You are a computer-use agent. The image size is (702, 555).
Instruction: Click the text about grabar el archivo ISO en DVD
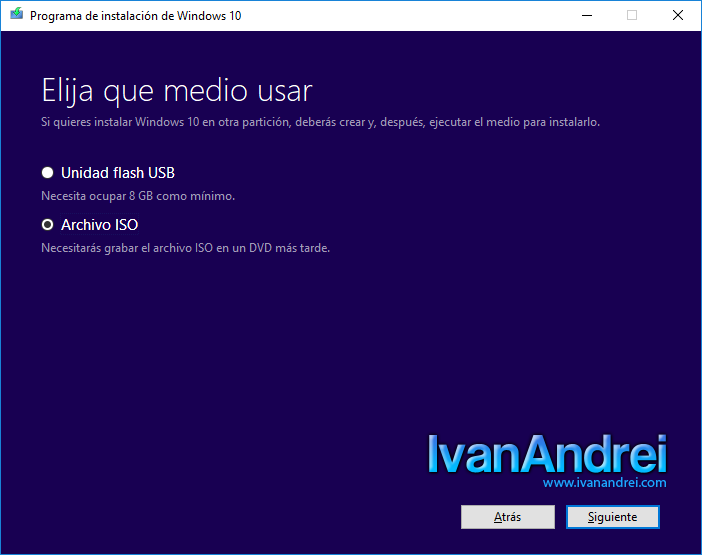click(x=185, y=248)
